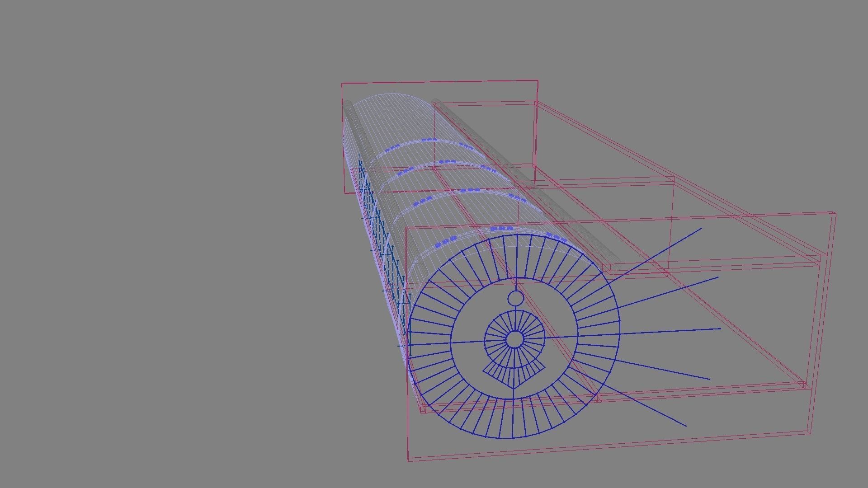Click the top-left corner of the rear red rectangle
Viewport: 868px width, 488px height.
[x=342, y=84]
